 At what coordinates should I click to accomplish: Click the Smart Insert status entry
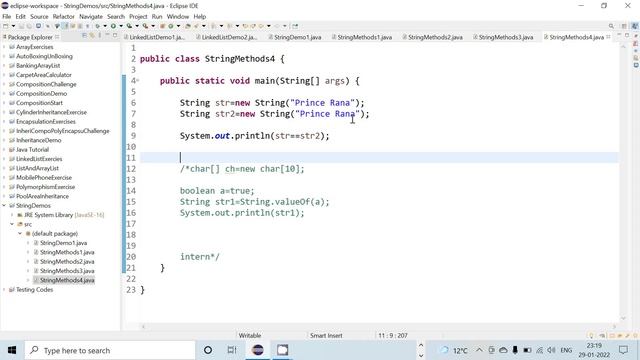pyautogui.click(x=326, y=336)
